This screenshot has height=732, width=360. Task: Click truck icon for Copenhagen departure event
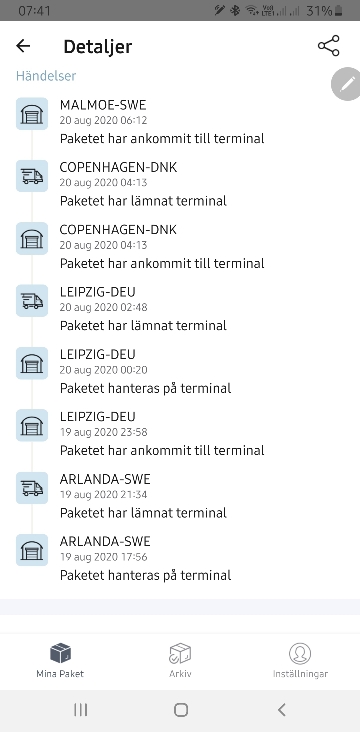tap(32, 176)
